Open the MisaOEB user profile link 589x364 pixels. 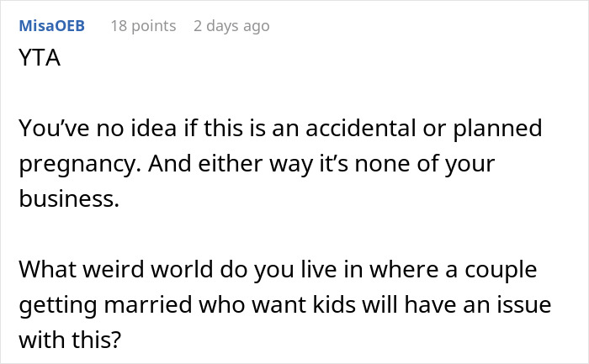51,26
